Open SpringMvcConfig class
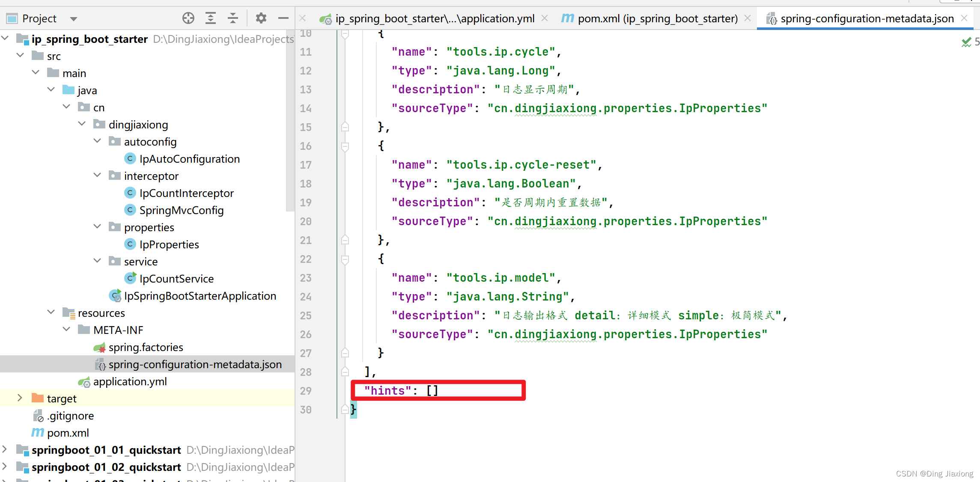 tap(182, 210)
